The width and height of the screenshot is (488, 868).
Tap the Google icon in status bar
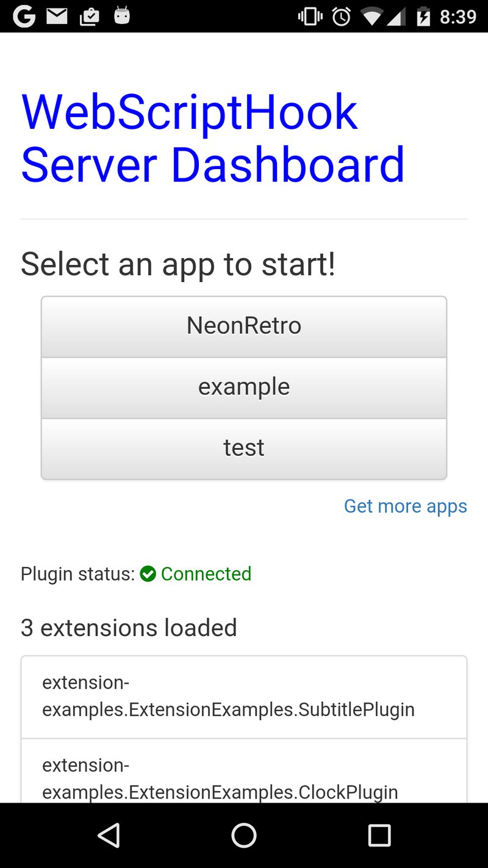[x=24, y=16]
